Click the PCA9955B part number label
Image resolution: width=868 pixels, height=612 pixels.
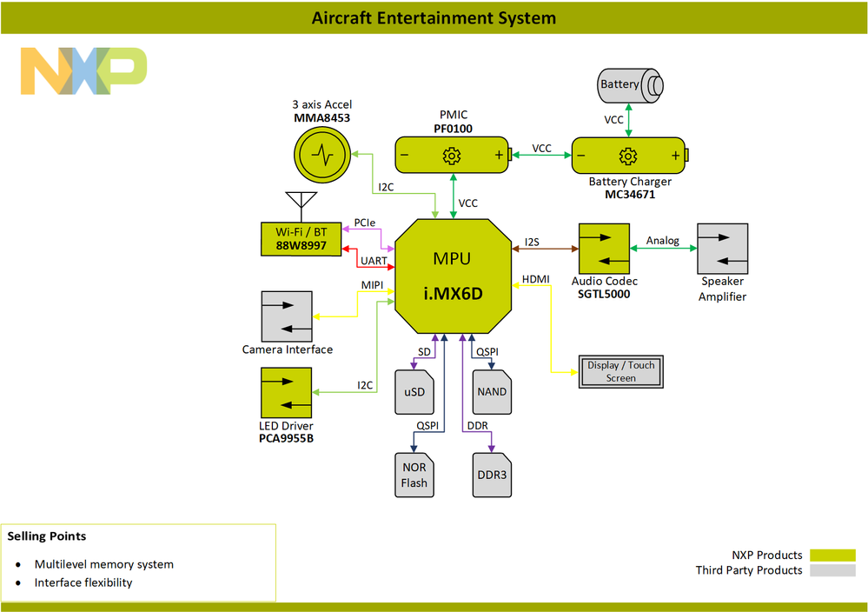286,439
